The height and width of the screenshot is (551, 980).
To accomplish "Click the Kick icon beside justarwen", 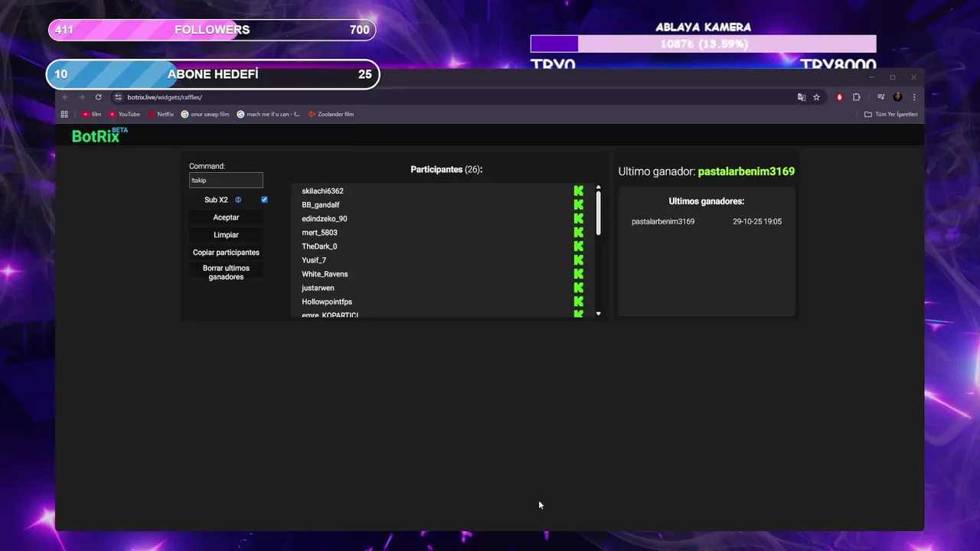I will (x=579, y=288).
